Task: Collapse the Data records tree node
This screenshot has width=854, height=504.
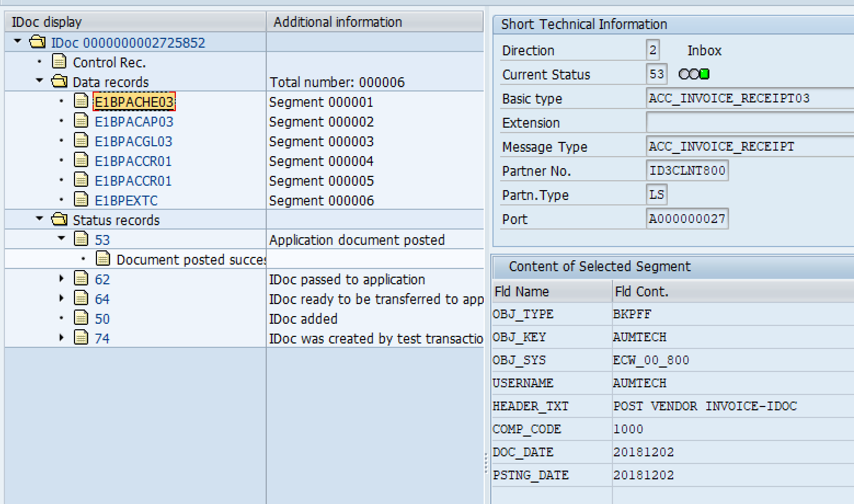Action: pos(39,81)
